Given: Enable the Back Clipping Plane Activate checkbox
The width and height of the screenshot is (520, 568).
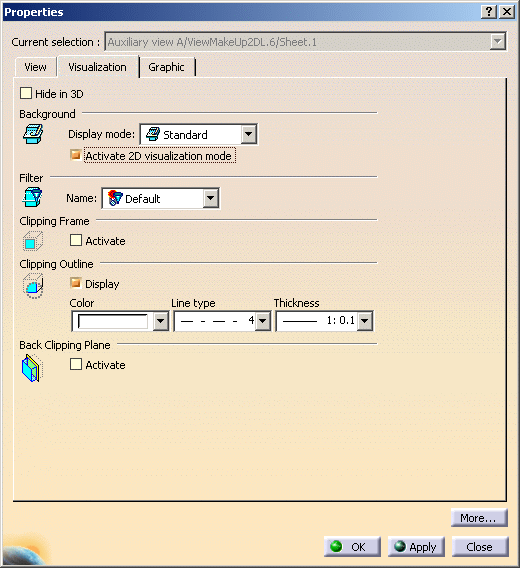Looking at the screenshot, I should pyautogui.click(x=76, y=364).
